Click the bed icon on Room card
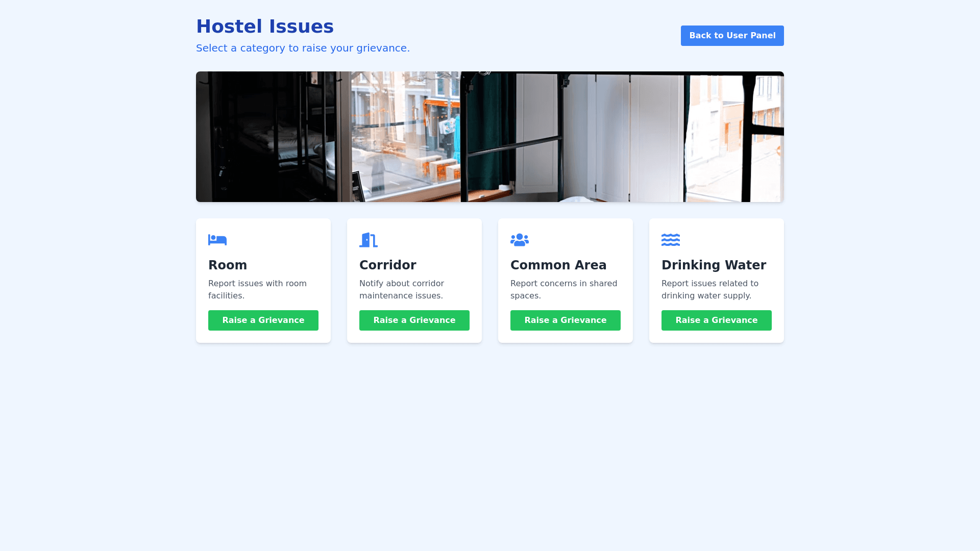This screenshot has width=980, height=551. pos(217,240)
